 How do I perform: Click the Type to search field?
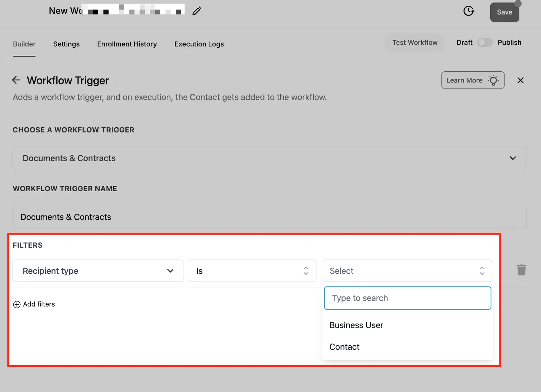tap(407, 298)
